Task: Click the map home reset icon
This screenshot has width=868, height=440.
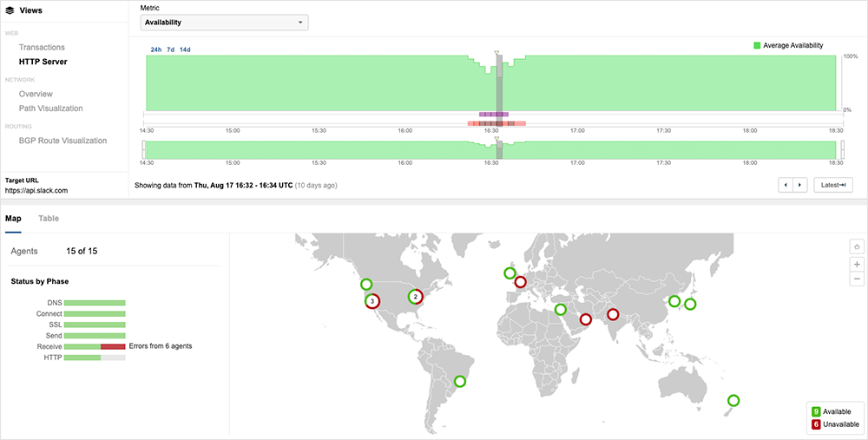Action: click(857, 246)
